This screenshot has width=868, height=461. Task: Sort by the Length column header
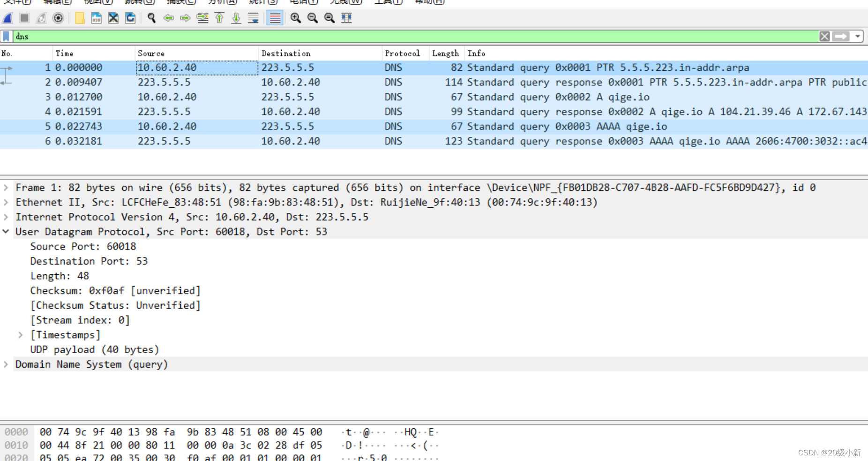[x=447, y=53]
